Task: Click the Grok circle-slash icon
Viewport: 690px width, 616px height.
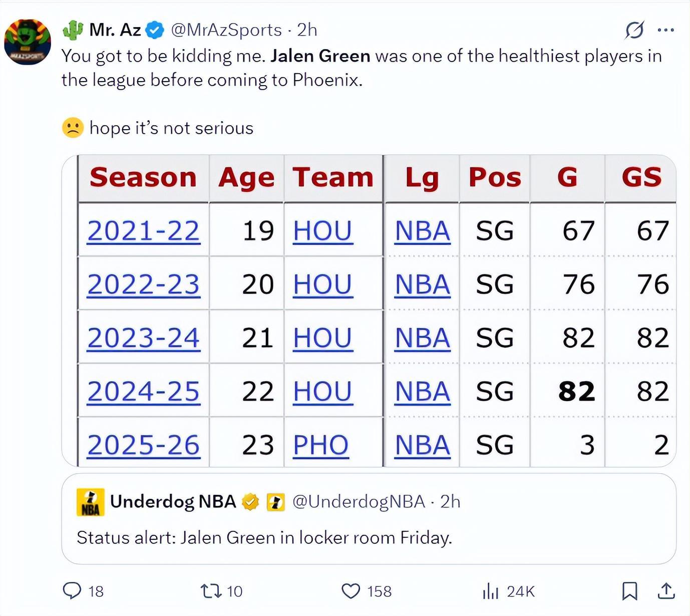Action: 634,30
